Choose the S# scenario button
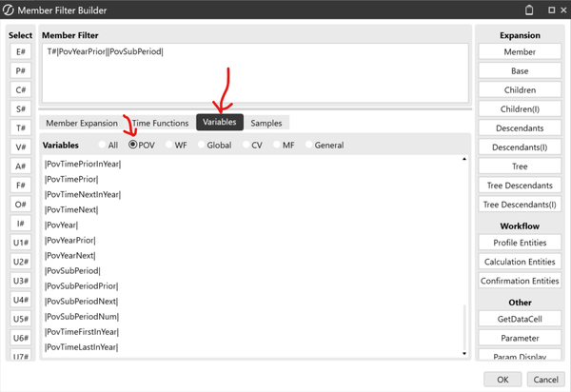This screenshot has width=571, height=392. click(x=20, y=108)
